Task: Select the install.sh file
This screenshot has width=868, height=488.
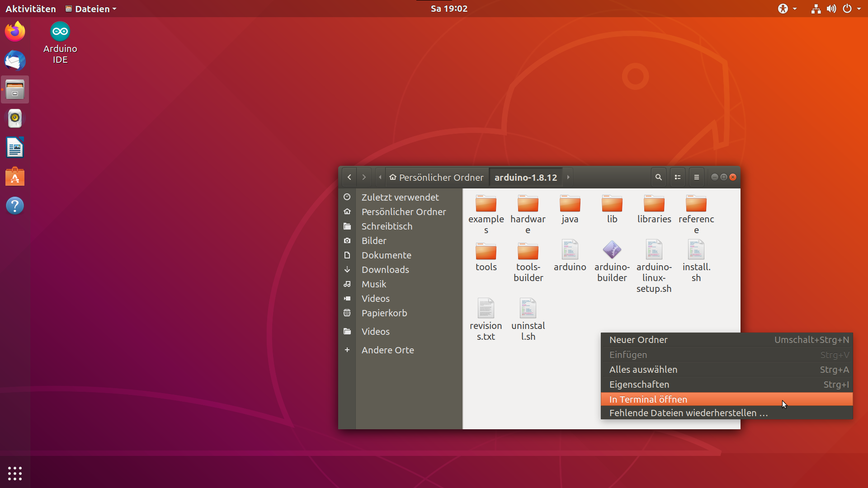Action: [696, 262]
